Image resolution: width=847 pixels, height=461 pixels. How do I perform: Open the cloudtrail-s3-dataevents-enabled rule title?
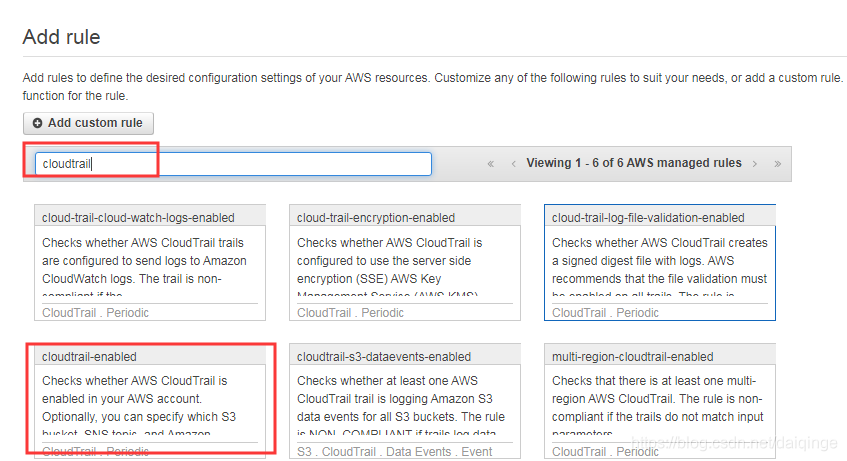384,357
